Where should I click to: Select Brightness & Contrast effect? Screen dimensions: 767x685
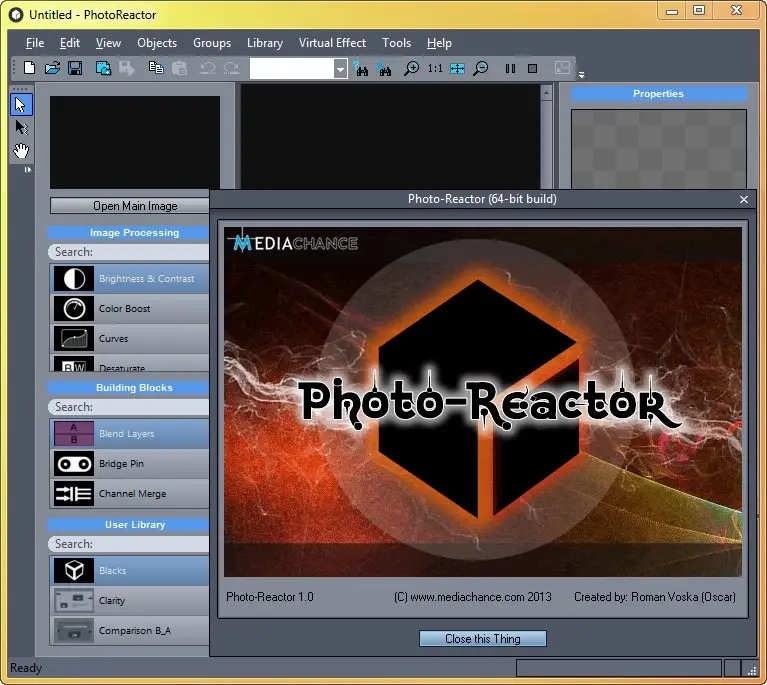point(130,278)
